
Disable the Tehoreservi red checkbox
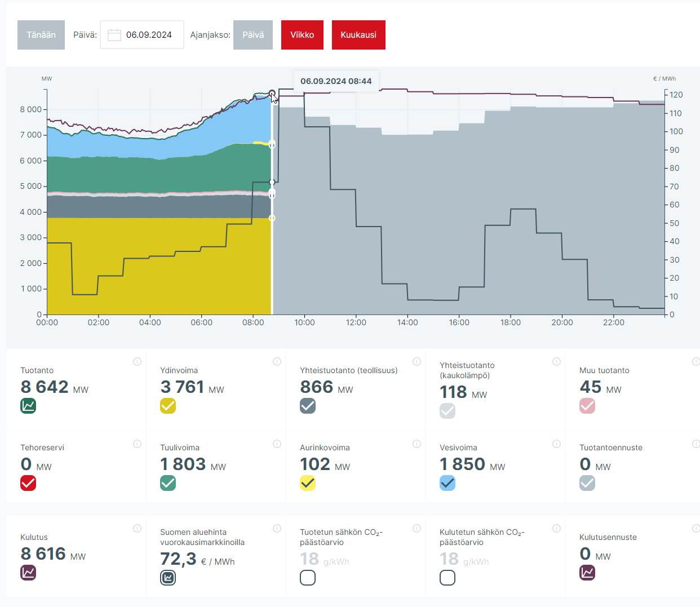pyautogui.click(x=28, y=483)
